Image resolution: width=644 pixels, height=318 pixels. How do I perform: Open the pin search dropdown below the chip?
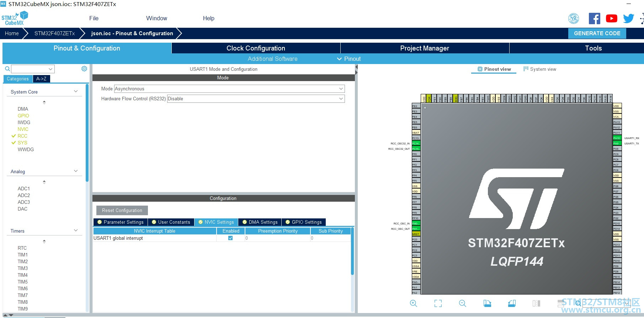pyautogui.click(x=606, y=303)
